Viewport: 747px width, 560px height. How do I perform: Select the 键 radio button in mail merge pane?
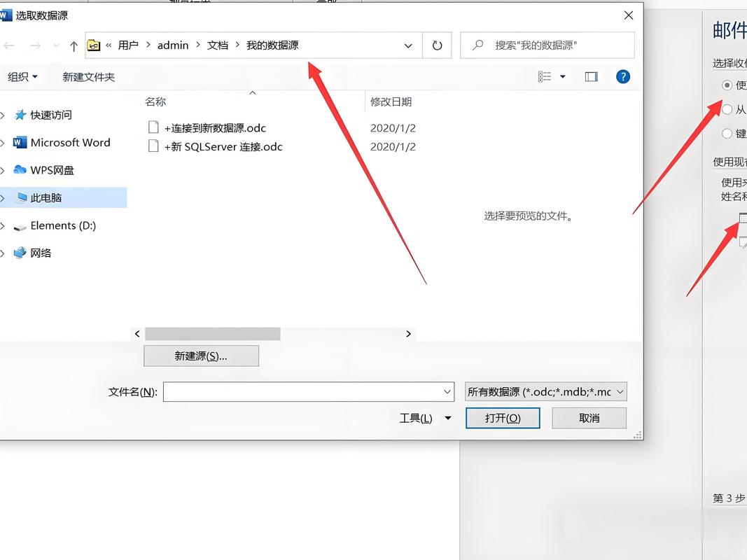[x=727, y=133]
